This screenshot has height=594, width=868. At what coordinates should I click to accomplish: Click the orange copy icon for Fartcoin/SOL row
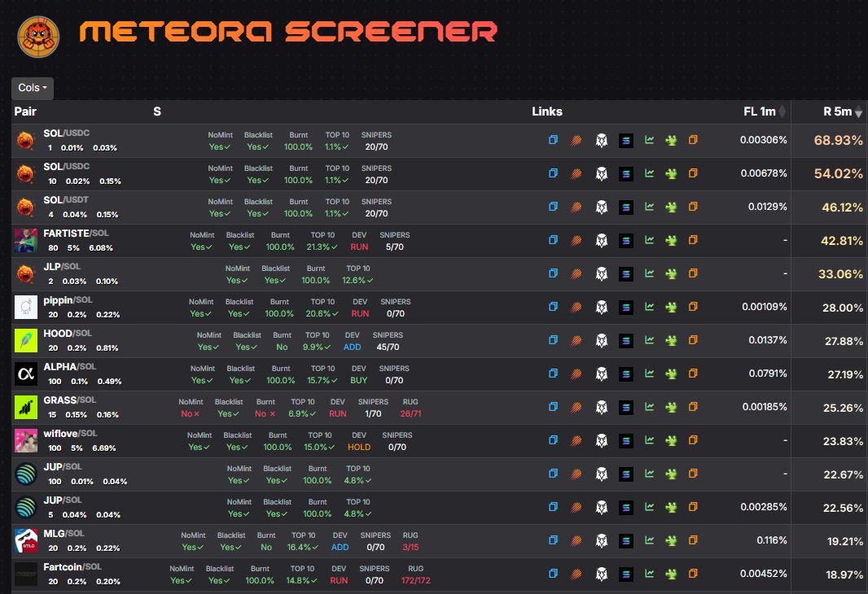693,574
